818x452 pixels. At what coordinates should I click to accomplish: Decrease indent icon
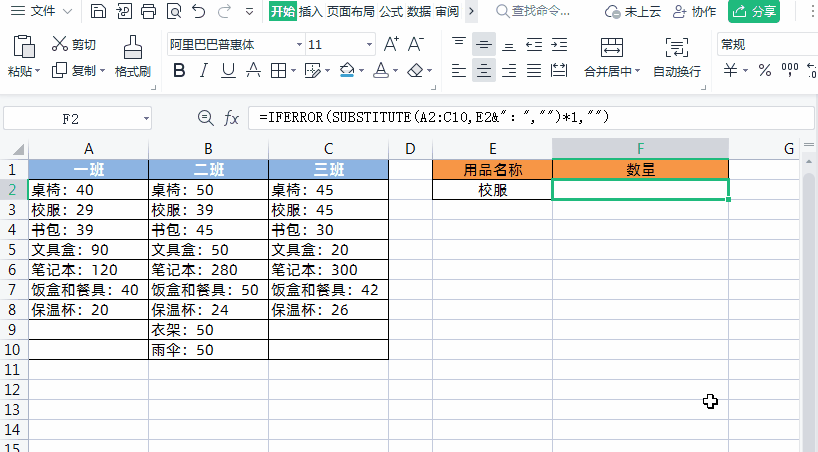tap(534, 45)
